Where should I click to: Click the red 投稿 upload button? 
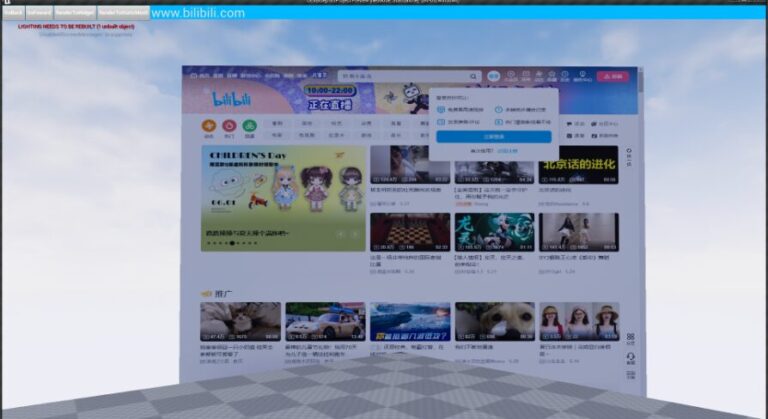[x=613, y=76]
